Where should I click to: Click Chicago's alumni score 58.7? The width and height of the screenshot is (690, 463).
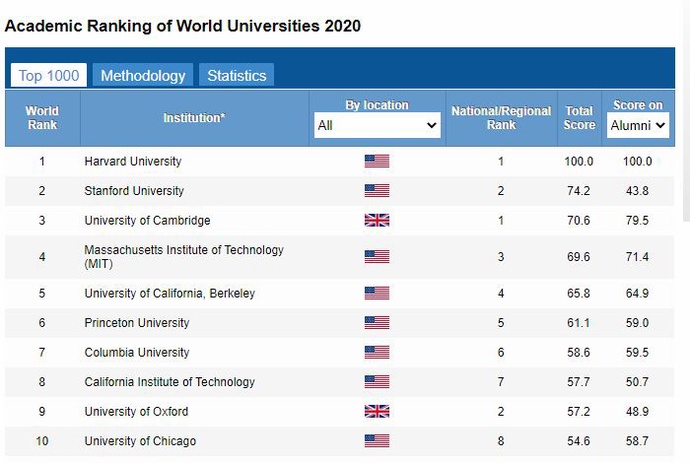[637, 441]
